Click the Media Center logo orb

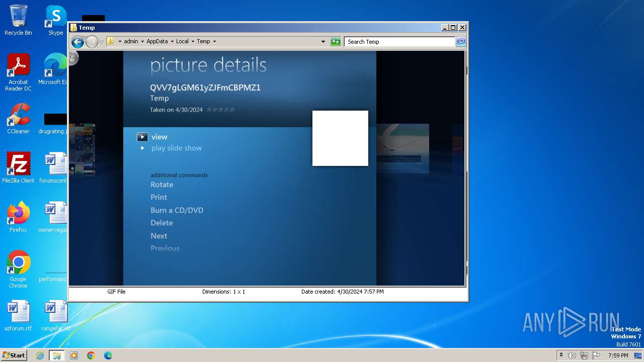click(73, 58)
